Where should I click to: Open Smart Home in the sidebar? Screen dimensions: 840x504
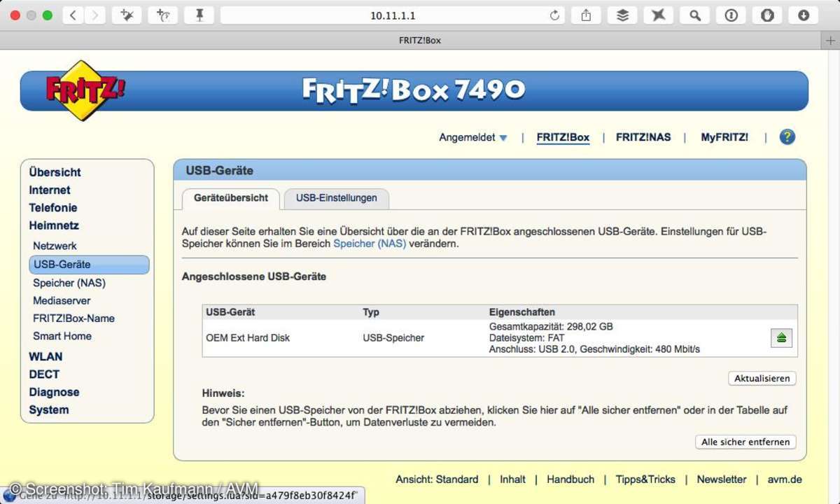[62, 336]
